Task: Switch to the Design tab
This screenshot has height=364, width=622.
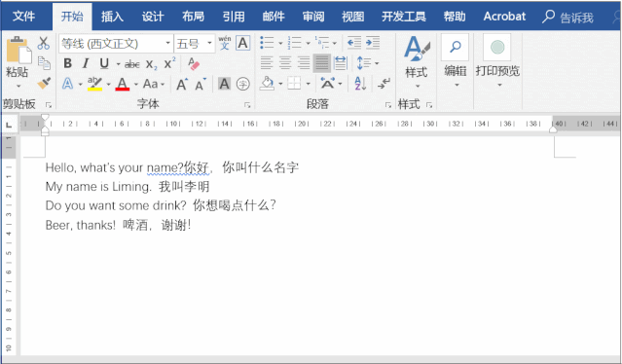Action: 153,17
